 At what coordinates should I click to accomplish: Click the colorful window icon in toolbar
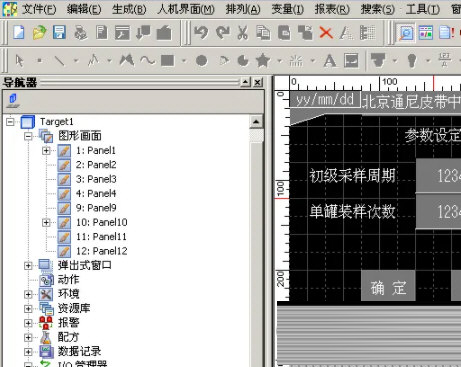(426, 33)
